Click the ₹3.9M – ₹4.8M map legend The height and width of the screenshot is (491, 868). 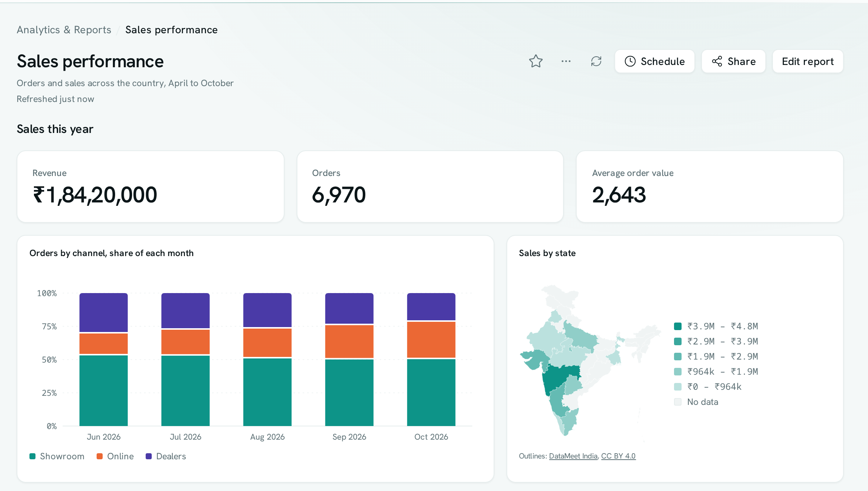[716, 326]
